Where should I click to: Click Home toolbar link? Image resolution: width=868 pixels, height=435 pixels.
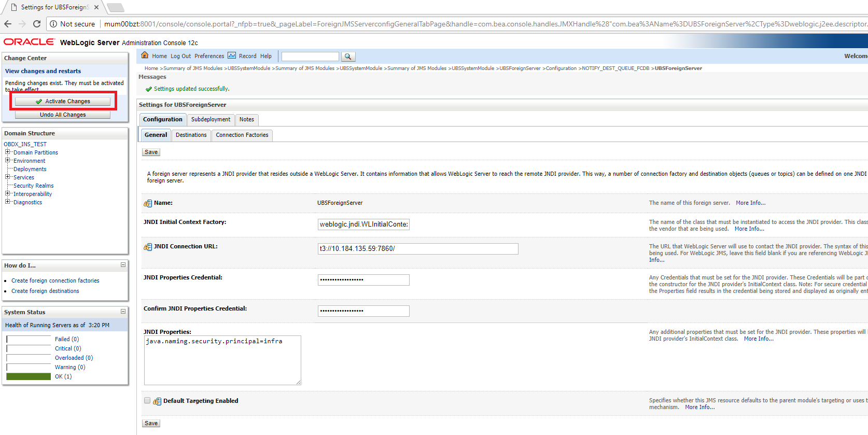(160, 56)
